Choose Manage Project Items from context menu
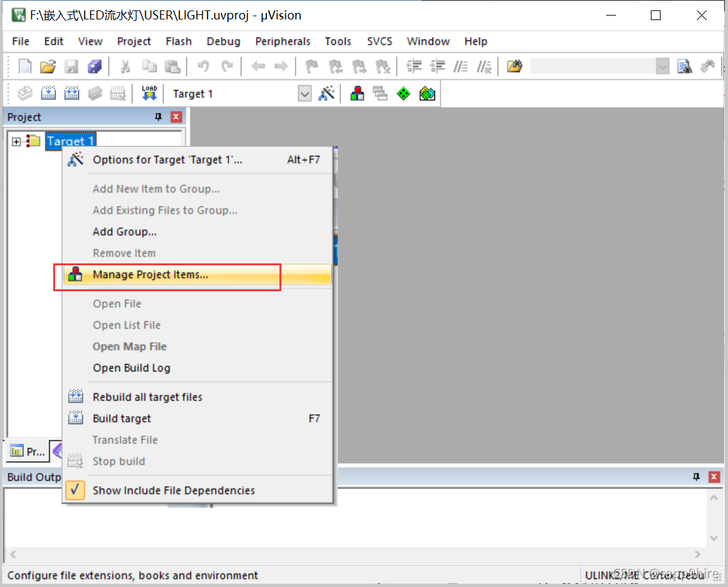Viewport: 728px width, 587px height. 198,274
